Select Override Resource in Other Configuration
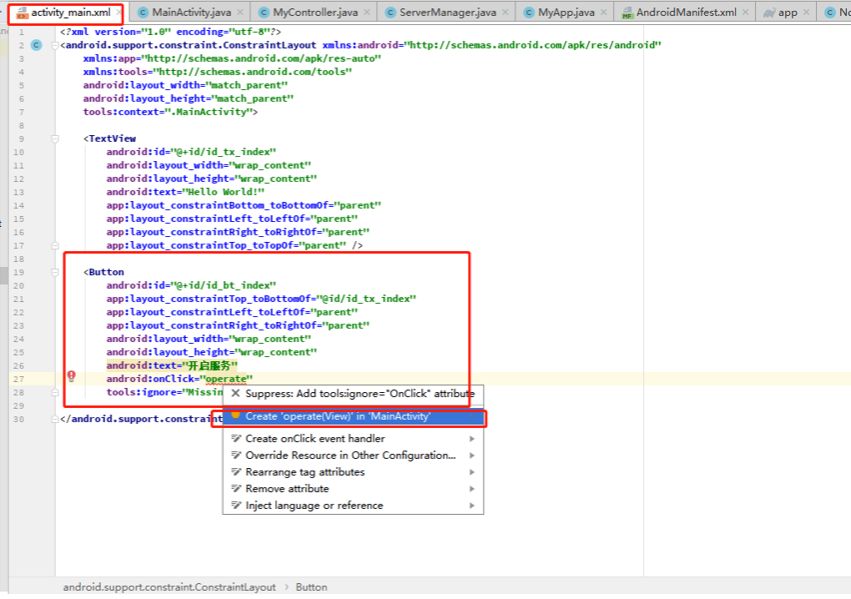851x599 pixels. point(353,455)
